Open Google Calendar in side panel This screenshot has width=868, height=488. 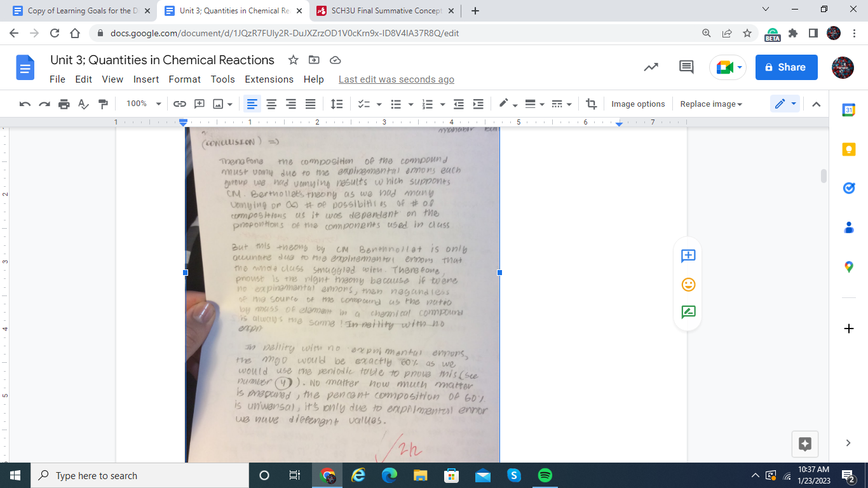click(848, 110)
